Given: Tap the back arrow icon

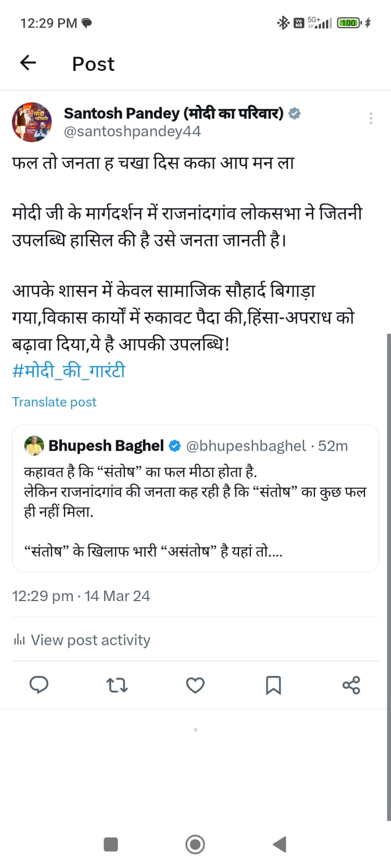Looking at the screenshot, I should pos(28,63).
